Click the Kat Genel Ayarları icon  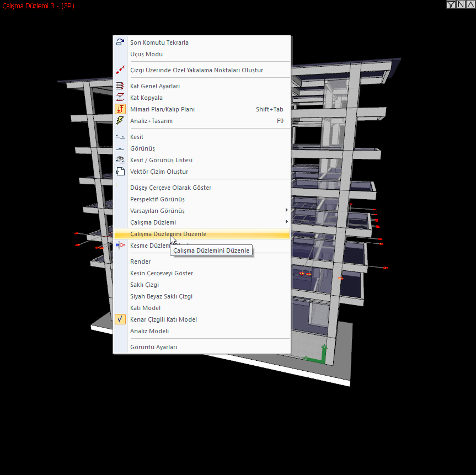(120, 86)
